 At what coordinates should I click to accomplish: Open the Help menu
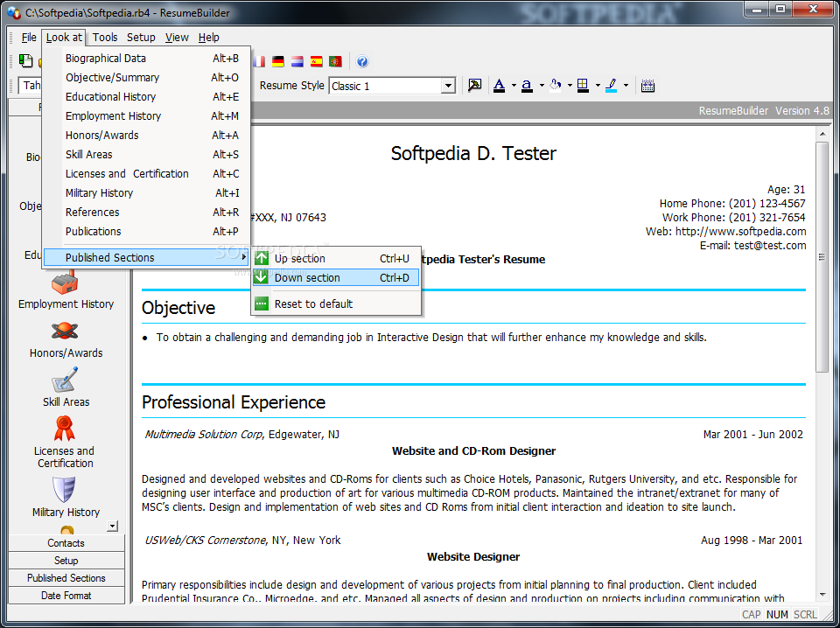pos(208,38)
